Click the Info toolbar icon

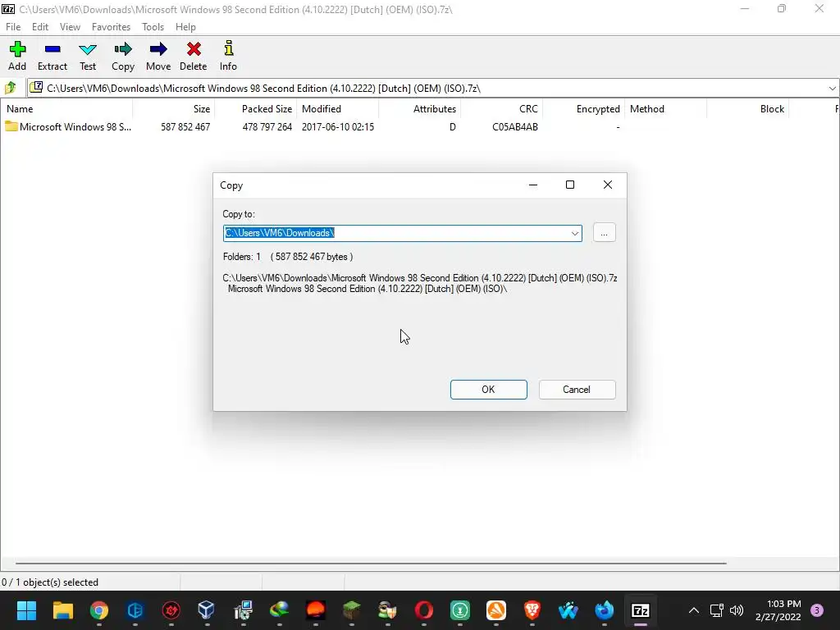[x=228, y=56]
